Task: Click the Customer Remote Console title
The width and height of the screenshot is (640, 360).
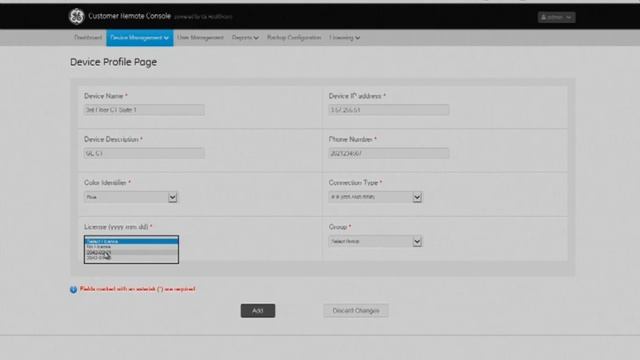Action: pos(129,16)
